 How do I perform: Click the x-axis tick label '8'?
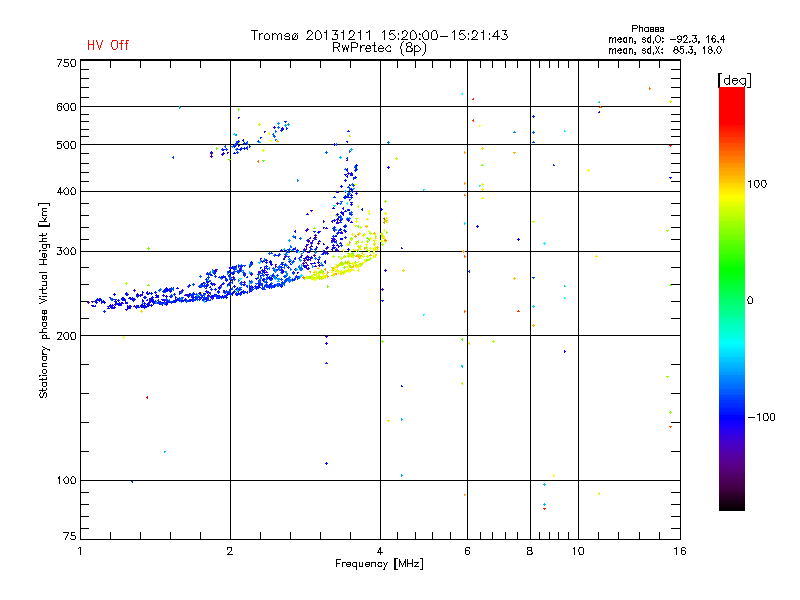click(530, 551)
